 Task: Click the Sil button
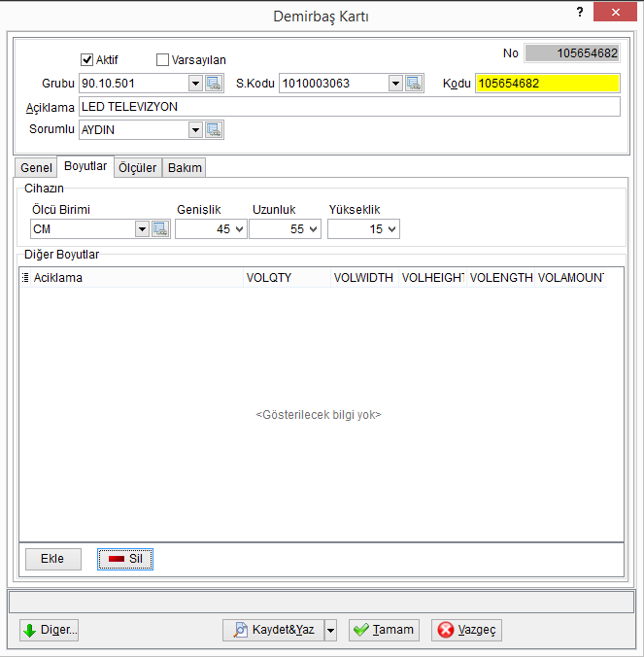(125, 559)
